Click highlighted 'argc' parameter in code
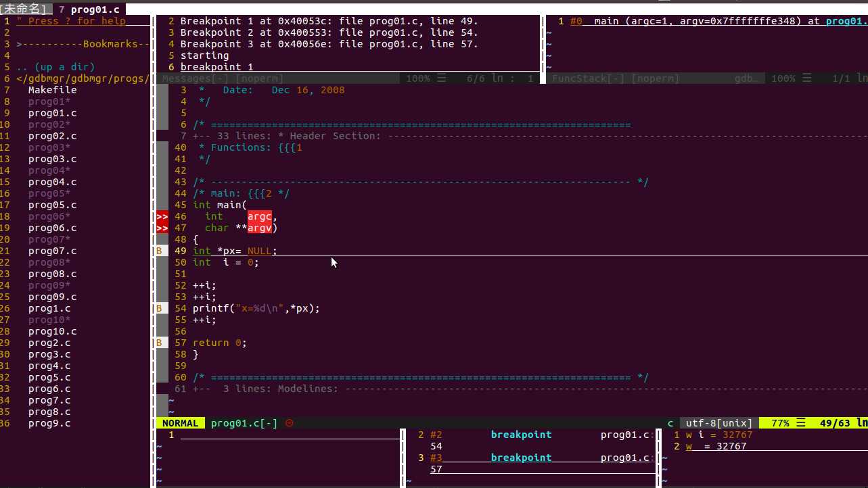 tap(260, 216)
